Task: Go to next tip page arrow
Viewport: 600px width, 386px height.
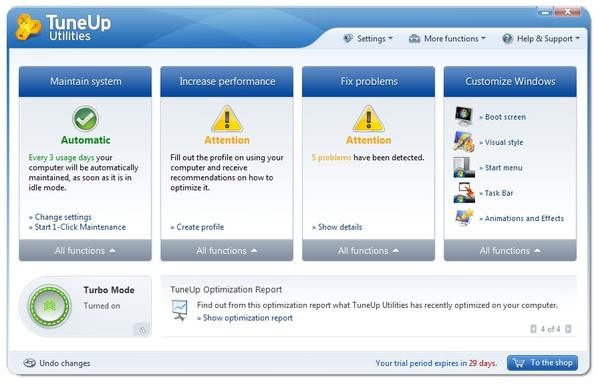Action: pyautogui.click(x=568, y=329)
